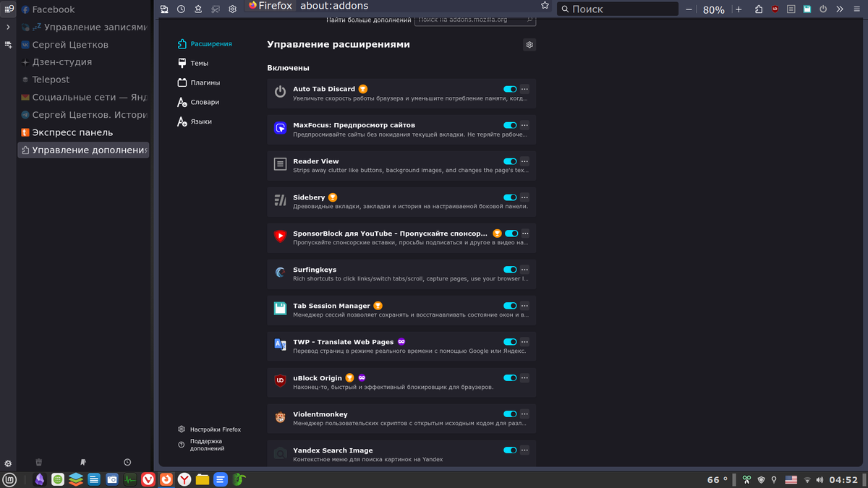Open the Vivaldi browser from the taskbar
The height and width of the screenshot is (488, 868).
(x=148, y=479)
